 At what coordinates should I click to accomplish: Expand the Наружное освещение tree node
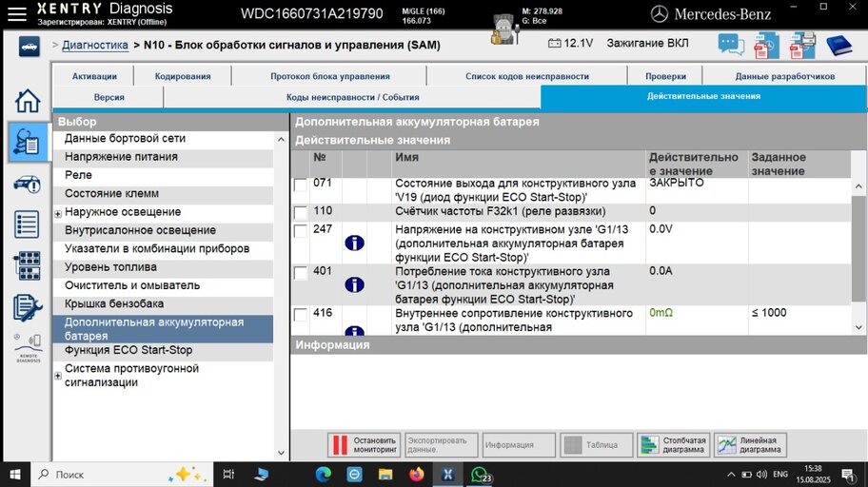coord(58,213)
